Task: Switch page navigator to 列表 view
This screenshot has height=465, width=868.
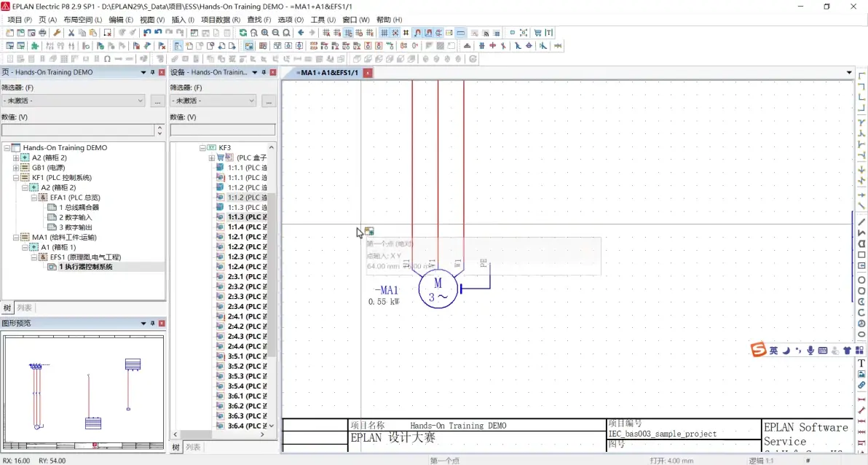Action: 24,308
